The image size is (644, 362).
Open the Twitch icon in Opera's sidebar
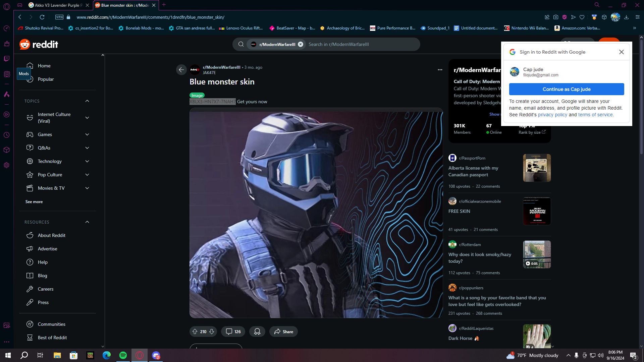click(6, 59)
